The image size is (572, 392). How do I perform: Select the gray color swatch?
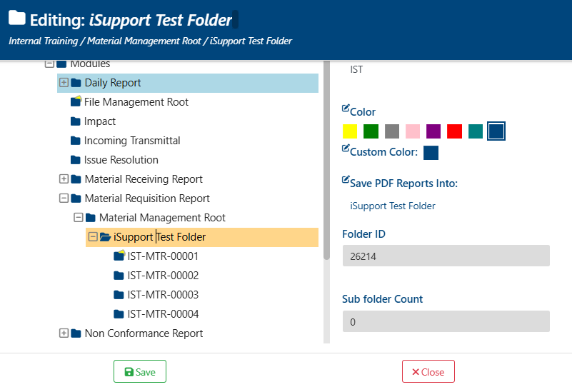pos(392,131)
